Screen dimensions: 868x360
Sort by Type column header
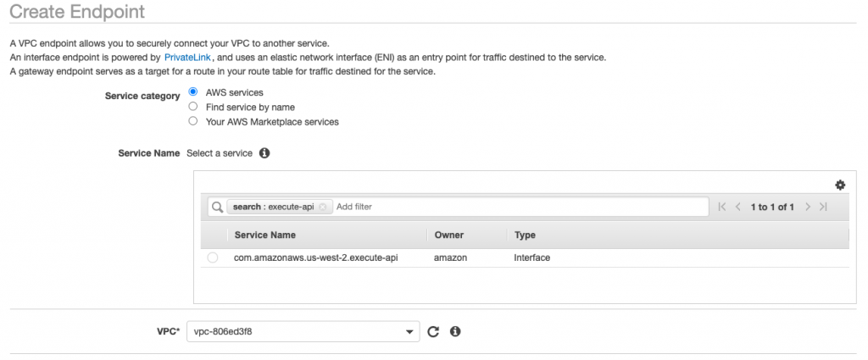525,235
